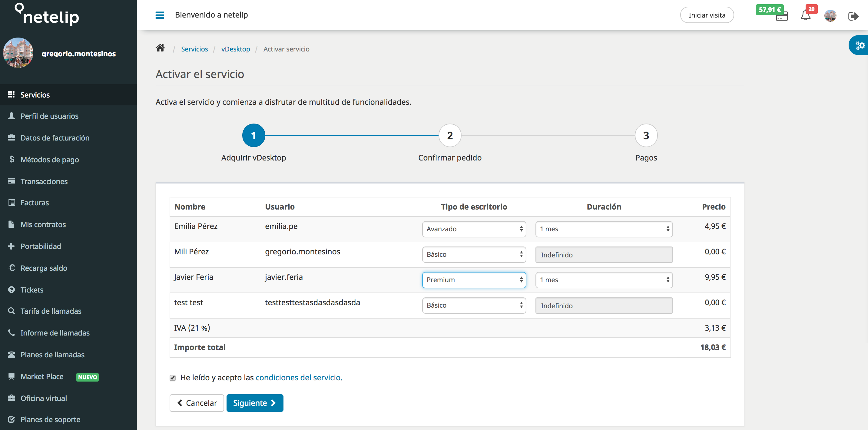This screenshot has width=868, height=430.
Task: Click the Indefinido duration field for Mili Pérez
Action: coord(604,255)
